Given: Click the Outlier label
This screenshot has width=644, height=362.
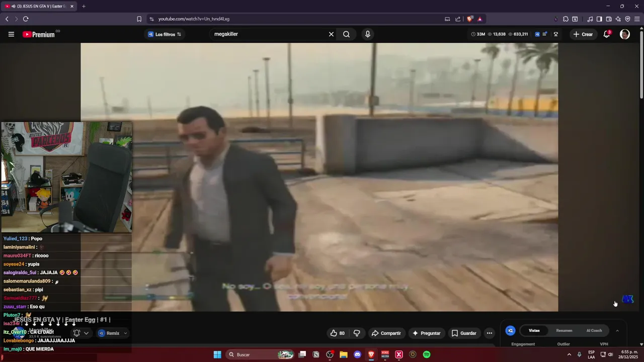Looking at the screenshot, I should [563, 344].
